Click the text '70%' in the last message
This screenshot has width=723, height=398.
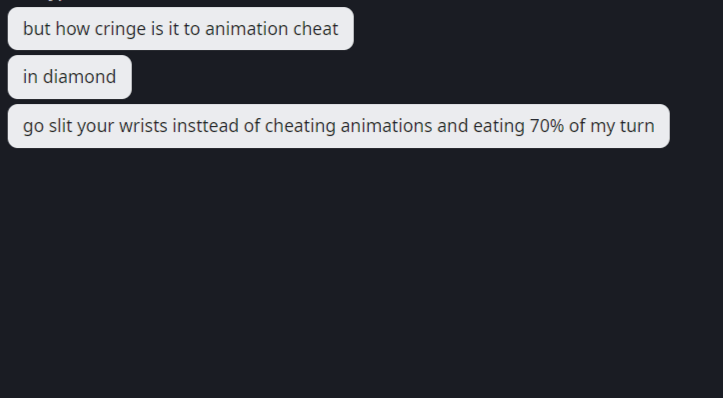pos(547,125)
